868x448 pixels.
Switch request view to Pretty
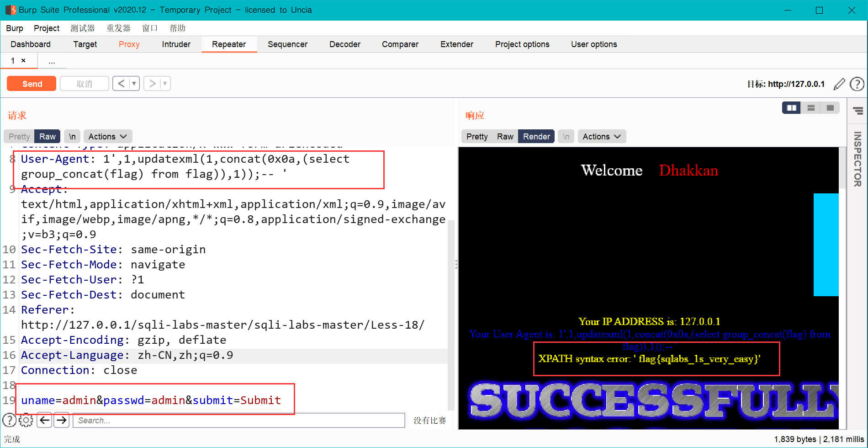(19, 137)
